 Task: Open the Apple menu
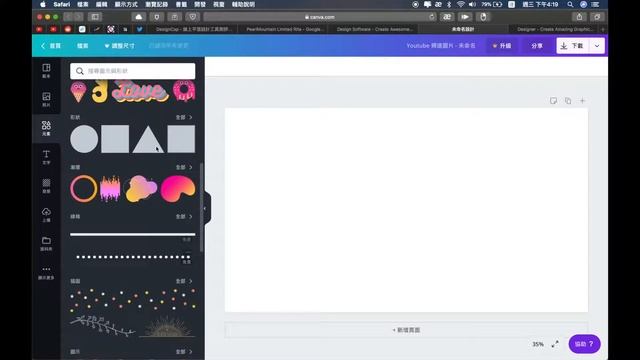click(43, 4)
